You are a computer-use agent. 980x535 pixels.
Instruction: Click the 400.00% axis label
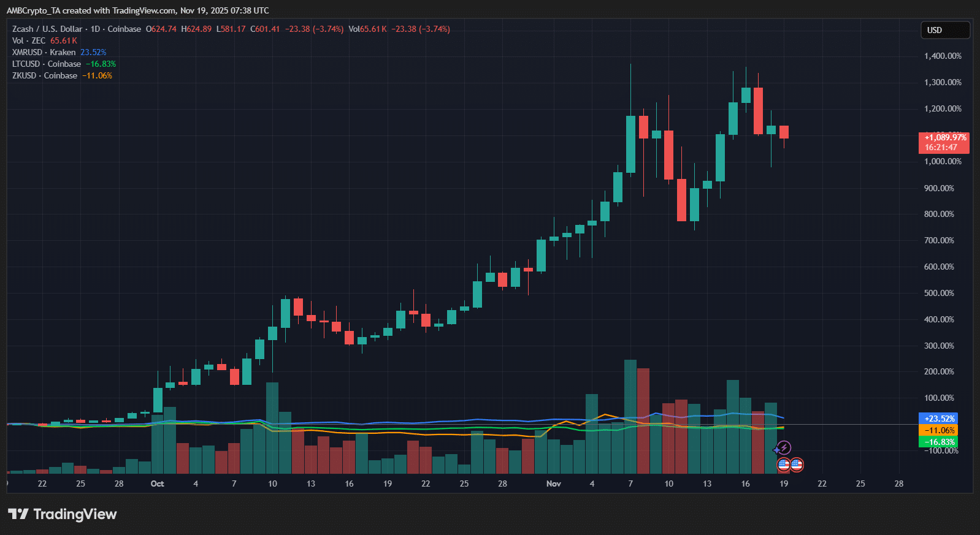point(939,319)
